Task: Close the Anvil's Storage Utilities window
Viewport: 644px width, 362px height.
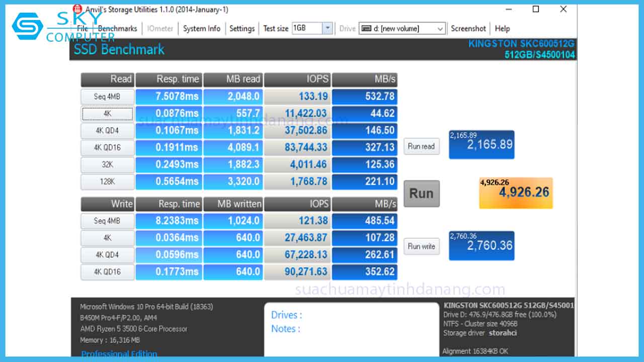Action: tap(563, 9)
